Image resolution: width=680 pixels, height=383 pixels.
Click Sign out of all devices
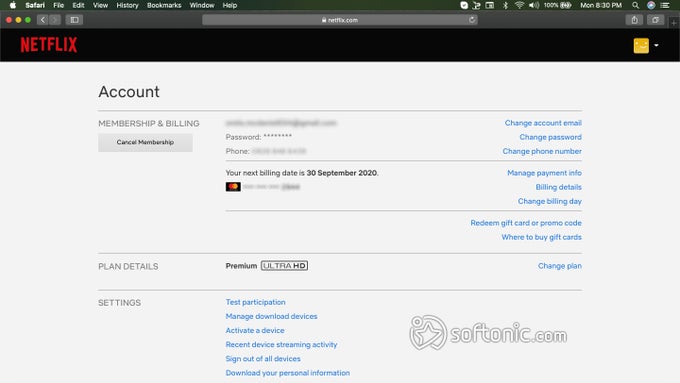(x=263, y=359)
